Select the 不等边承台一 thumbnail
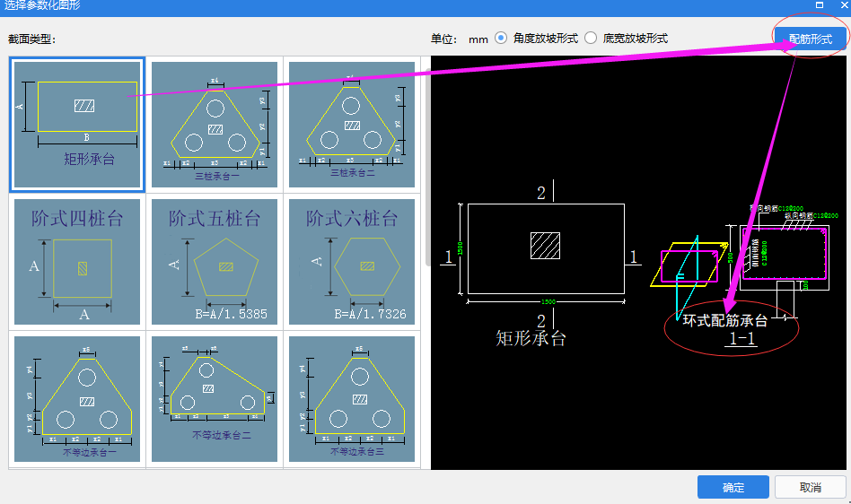Screen dimensions: 851x504 point(77,399)
